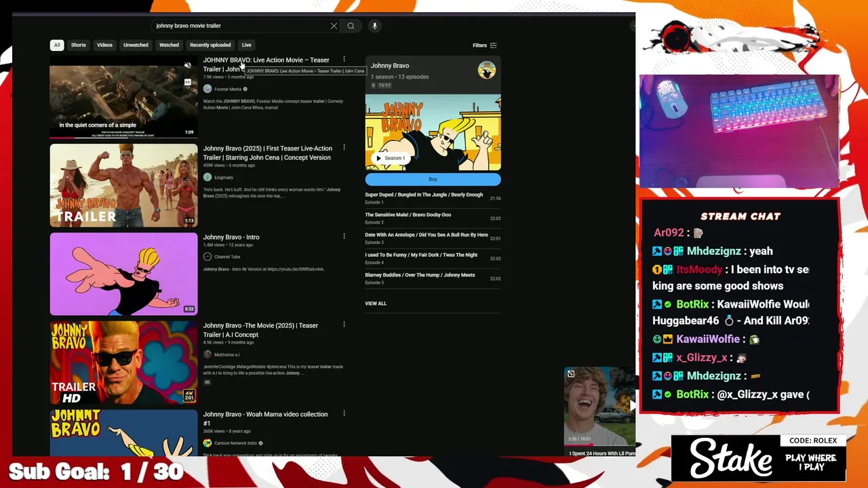
Task: Open the Filters options icon
Action: [x=493, y=45]
